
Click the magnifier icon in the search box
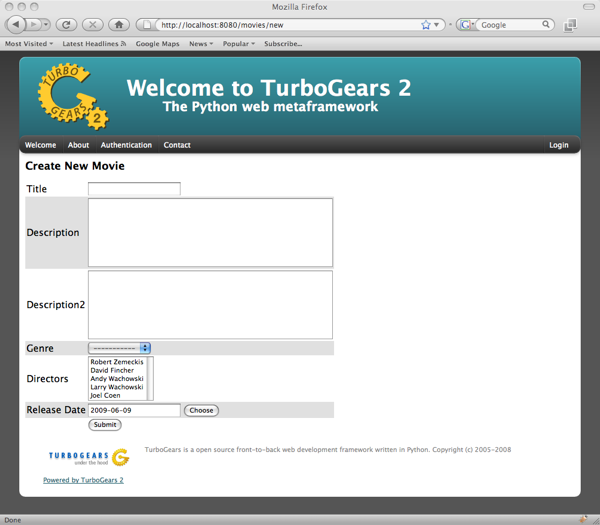546,24
